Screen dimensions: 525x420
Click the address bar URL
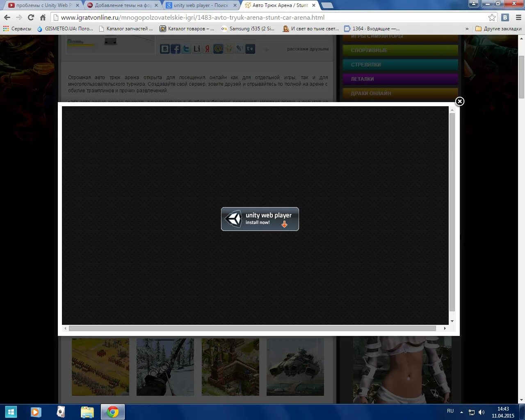[x=193, y=18]
